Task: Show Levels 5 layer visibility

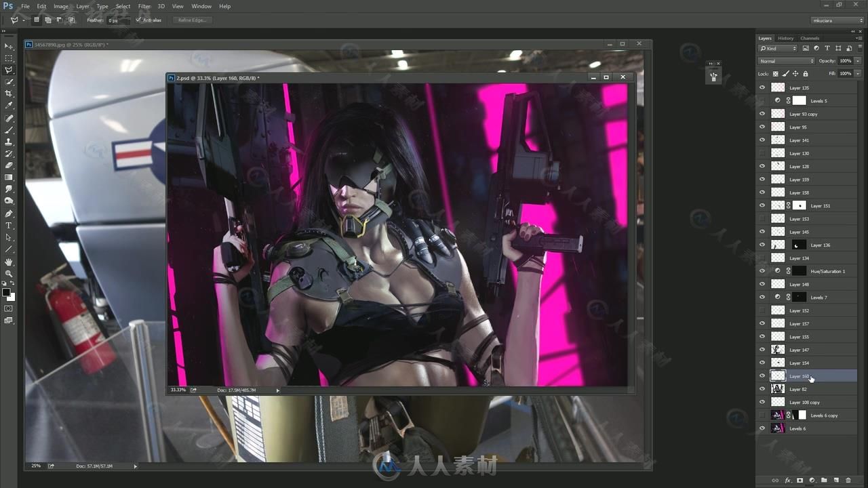Action: pyautogui.click(x=762, y=101)
